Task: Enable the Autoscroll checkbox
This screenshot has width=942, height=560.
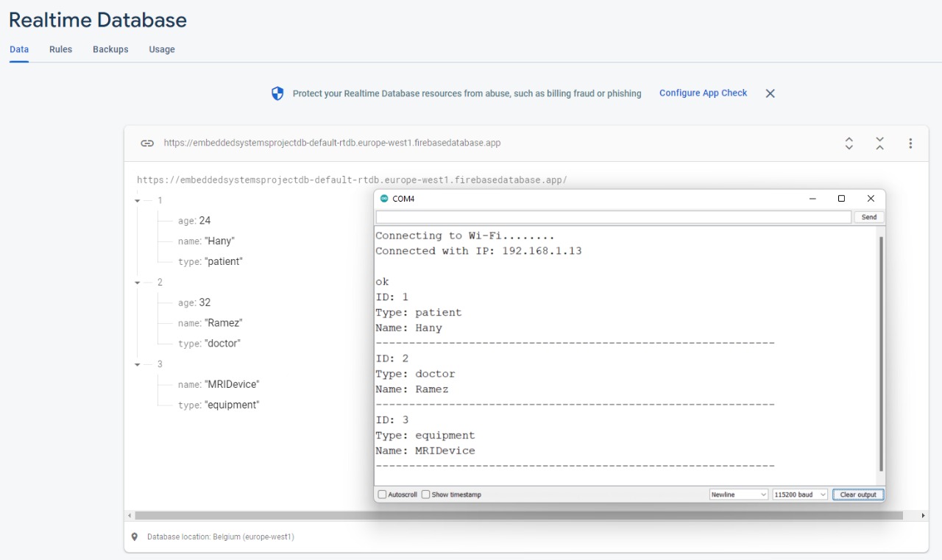Action: 381,494
